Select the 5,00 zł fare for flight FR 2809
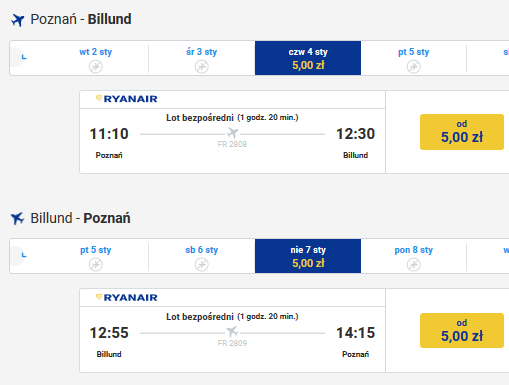This screenshot has height=385, width=509. pyautogui.click(x=462, y=331)
